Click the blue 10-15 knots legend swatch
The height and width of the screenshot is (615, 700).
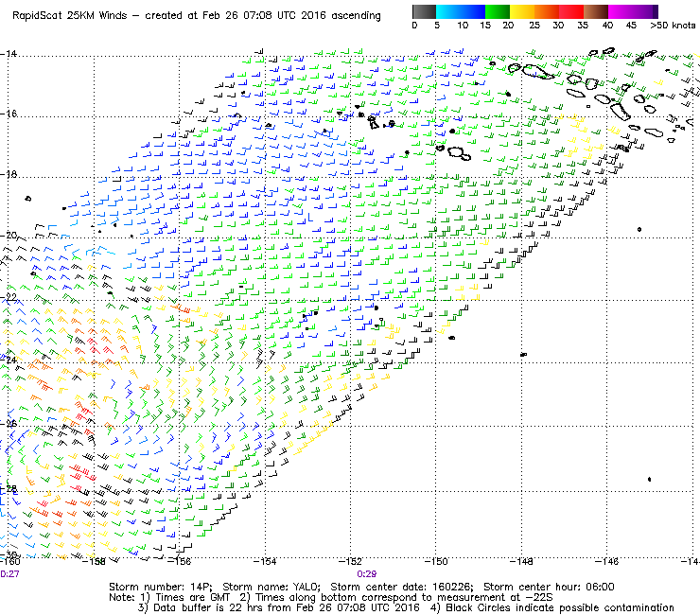[x=473, y=11]
